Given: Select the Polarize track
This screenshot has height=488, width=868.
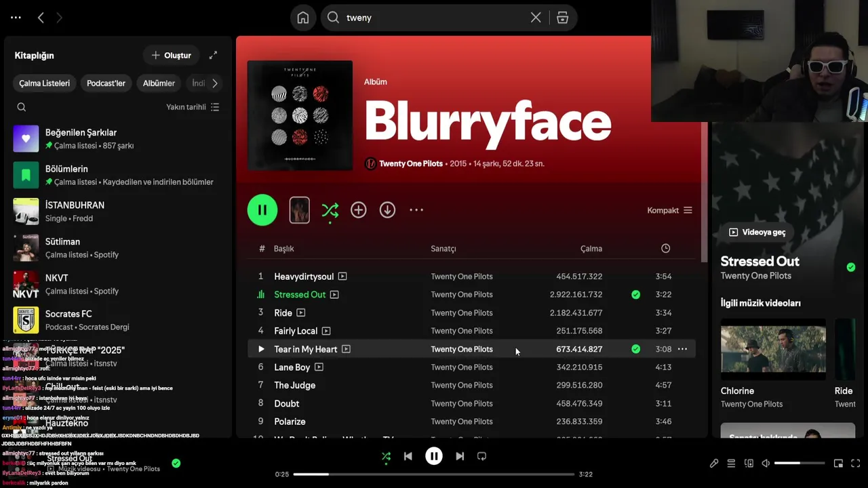Looking at the screenshot, I should [x=290, y=422].
